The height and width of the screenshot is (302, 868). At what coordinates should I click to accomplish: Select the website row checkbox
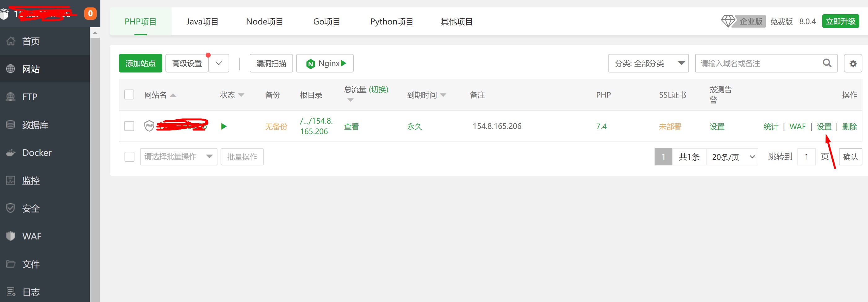pyautogui.click(x=129, y=126)
